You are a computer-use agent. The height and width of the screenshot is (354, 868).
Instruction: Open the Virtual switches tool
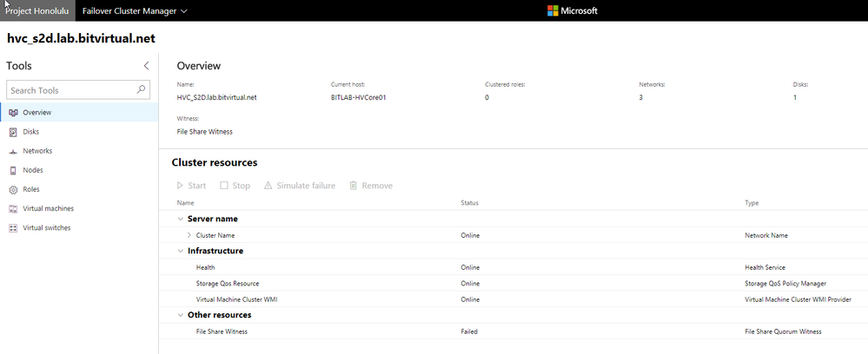[79, 228]
